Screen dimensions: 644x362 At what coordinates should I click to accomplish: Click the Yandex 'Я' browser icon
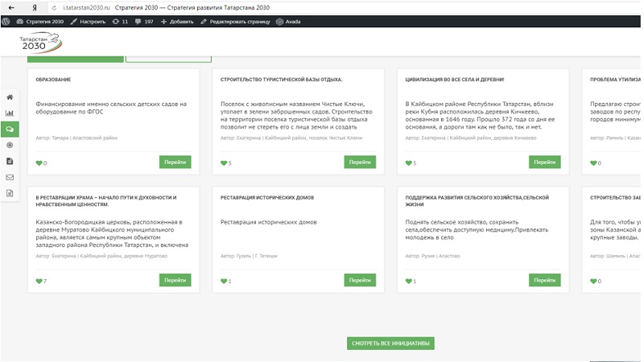pyautogui.click(x=34, y=6)
